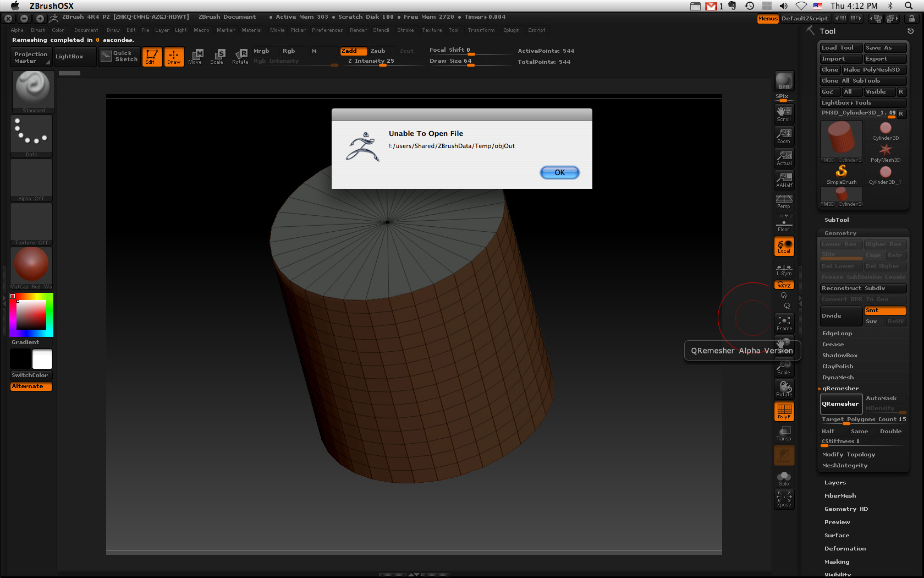924x578 pixels.
Task: Activate the Scale tool in top shelf
Action: 217,57
